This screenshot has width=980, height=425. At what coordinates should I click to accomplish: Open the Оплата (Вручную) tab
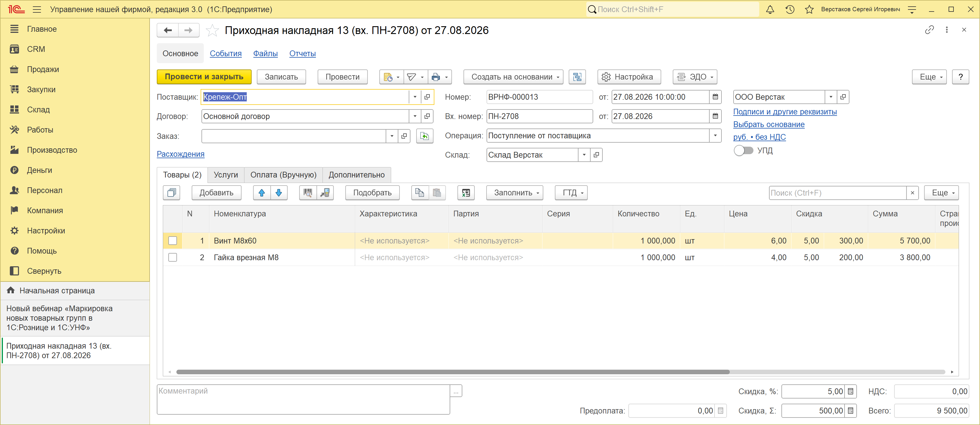283,175
